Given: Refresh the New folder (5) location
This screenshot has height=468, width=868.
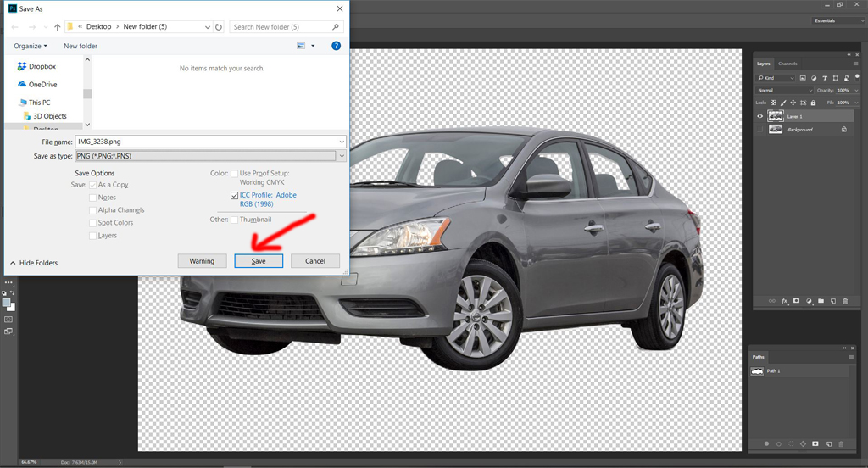Looking at the screenshot, I should click(219, 26).
